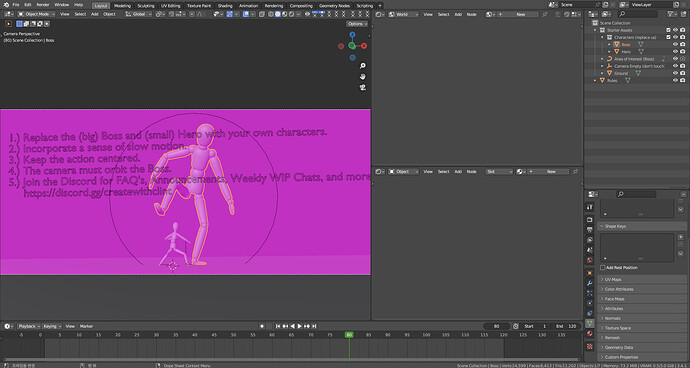This screenshot has width=690, height=368.
Task: Click the current frame number field
Action: pos(496,326)
